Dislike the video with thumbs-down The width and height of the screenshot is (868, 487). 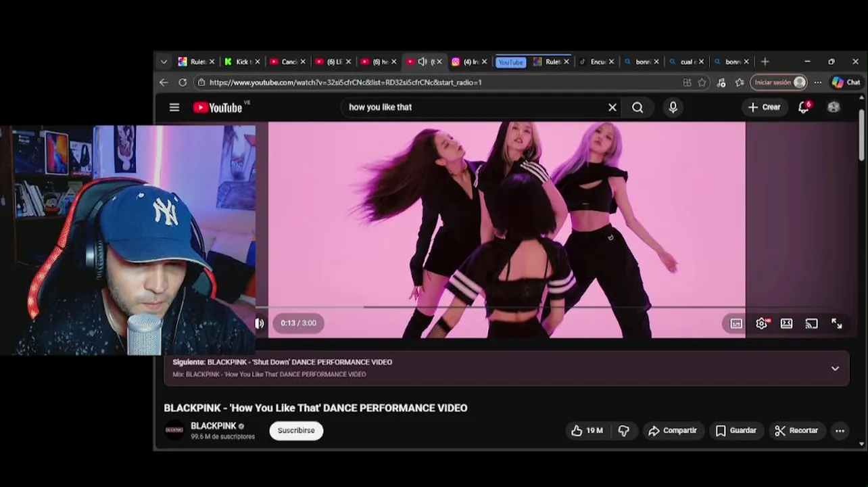pos(624,430)
